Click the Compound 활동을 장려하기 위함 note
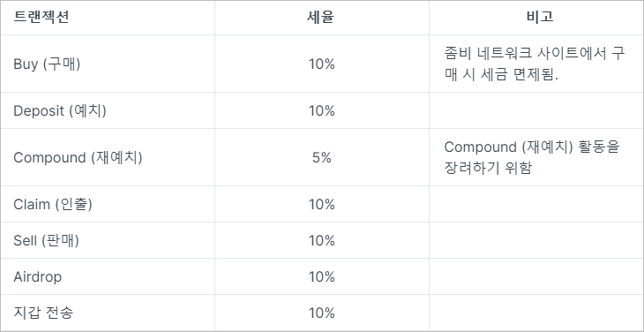This screenshot has width=644, height=332. tap(531, 157)
